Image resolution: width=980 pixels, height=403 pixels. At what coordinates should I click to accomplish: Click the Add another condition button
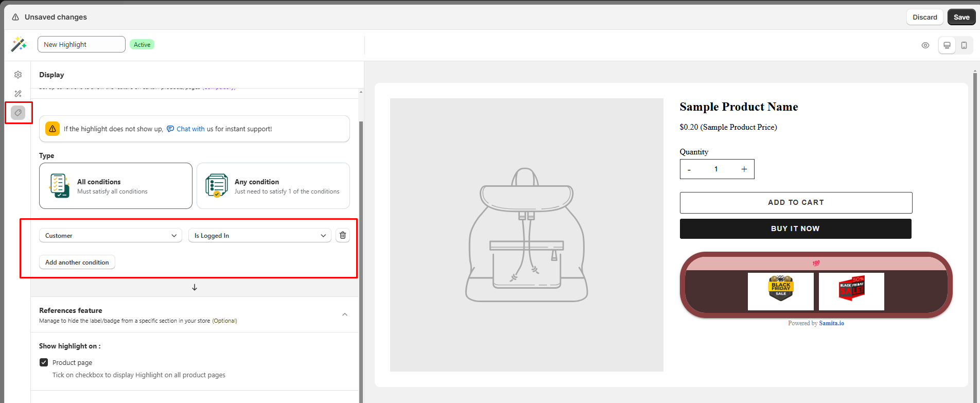tap(77, 262)
